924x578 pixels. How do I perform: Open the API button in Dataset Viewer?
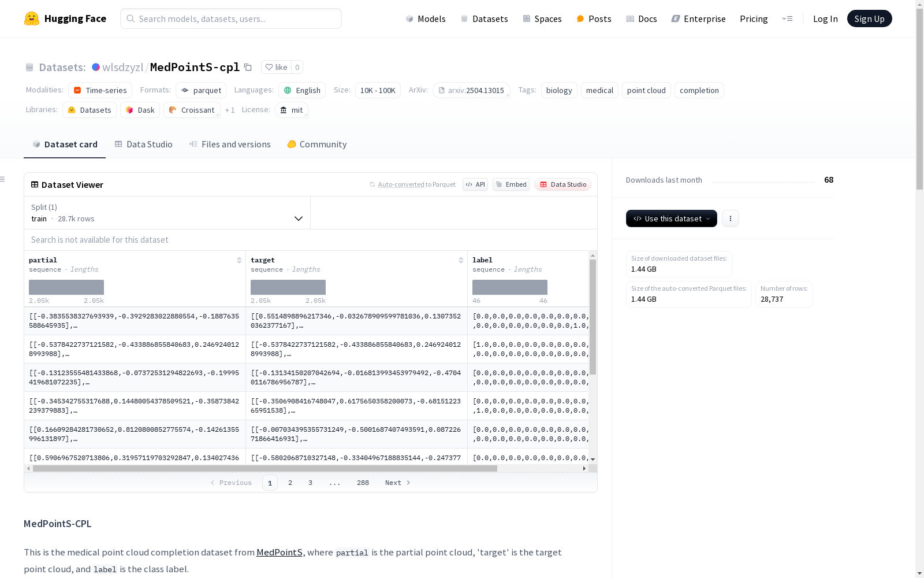475,184
